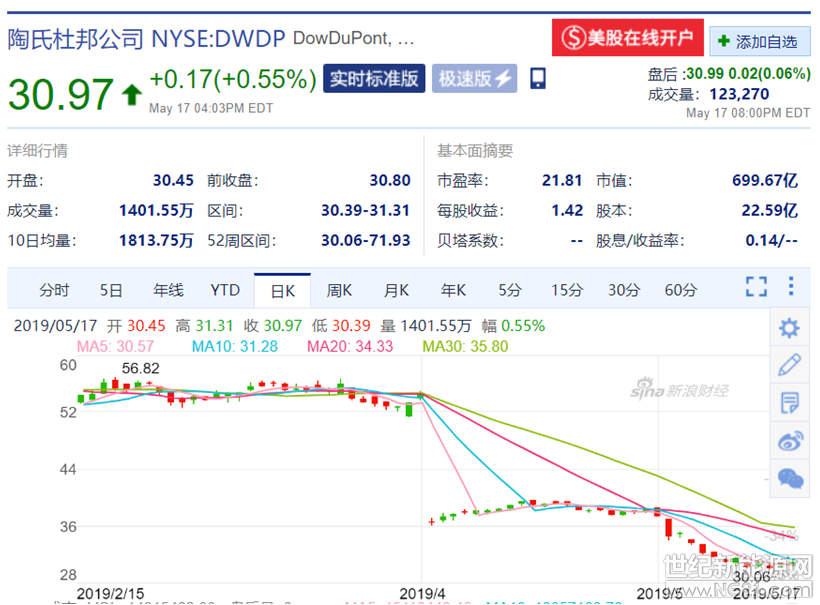Select the 5日 chart tab

point(111,290)
